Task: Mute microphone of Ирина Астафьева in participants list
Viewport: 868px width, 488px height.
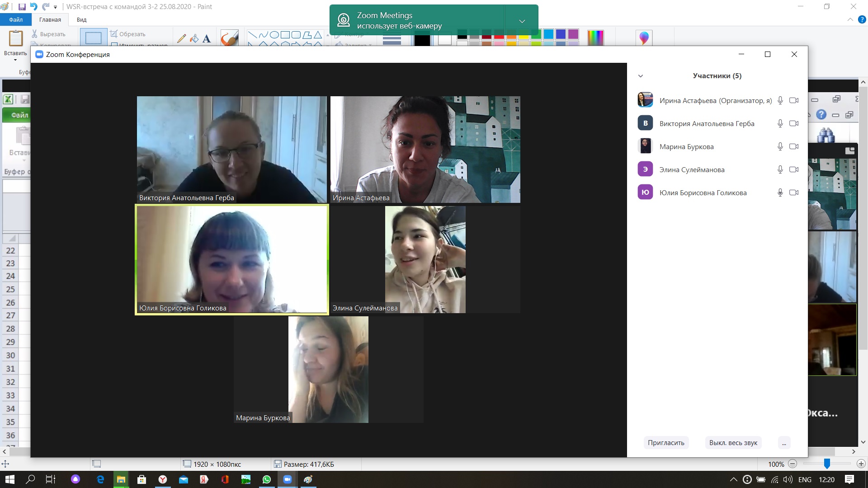Action: (x=780, y=100)
